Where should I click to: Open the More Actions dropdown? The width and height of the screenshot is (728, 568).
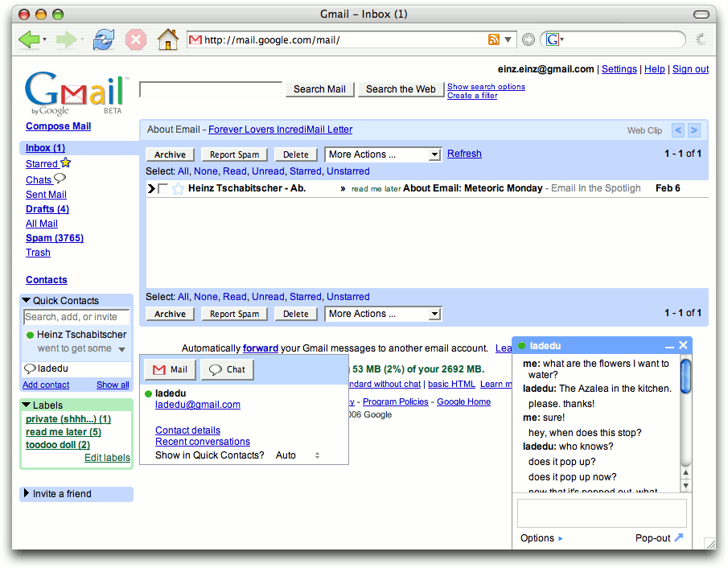point(382,154)
